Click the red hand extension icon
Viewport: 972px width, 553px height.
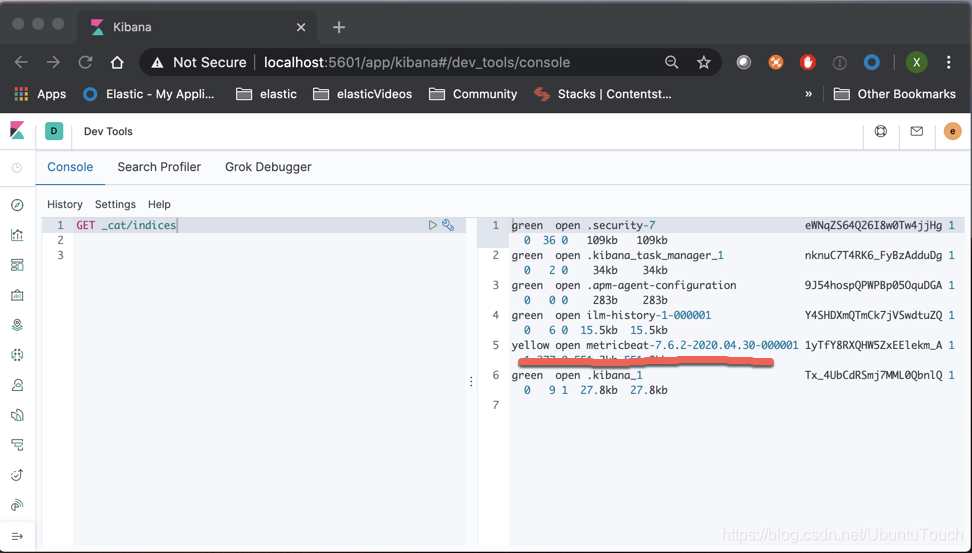tap(807, 62)
